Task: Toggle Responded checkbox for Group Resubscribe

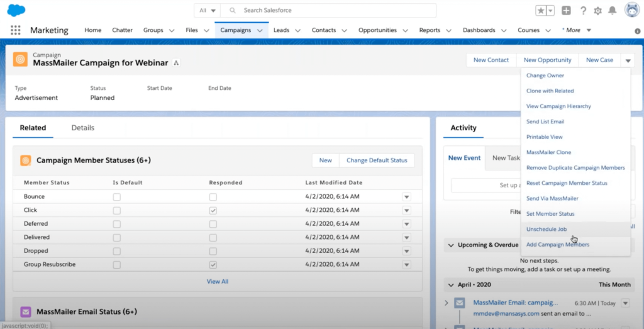Action: click(x=213, y=265)
